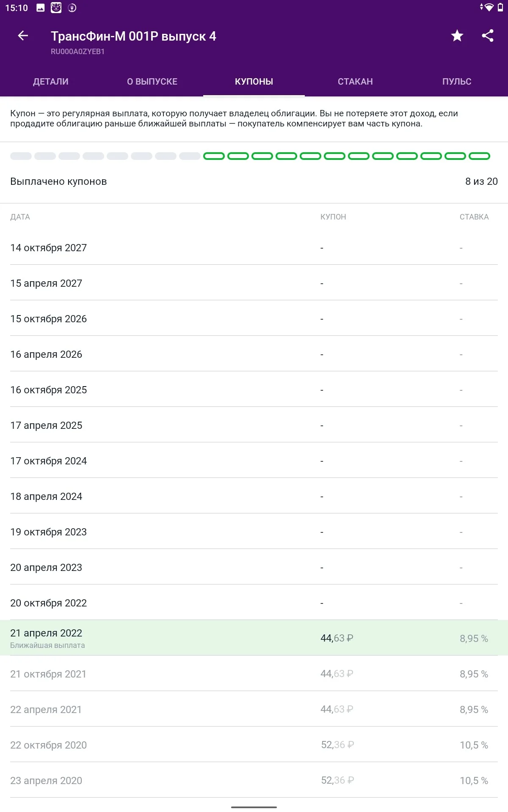Tap the 20 октября 2022 date
Viewport: 508px width, 812px height.
[x=48, y=603]
